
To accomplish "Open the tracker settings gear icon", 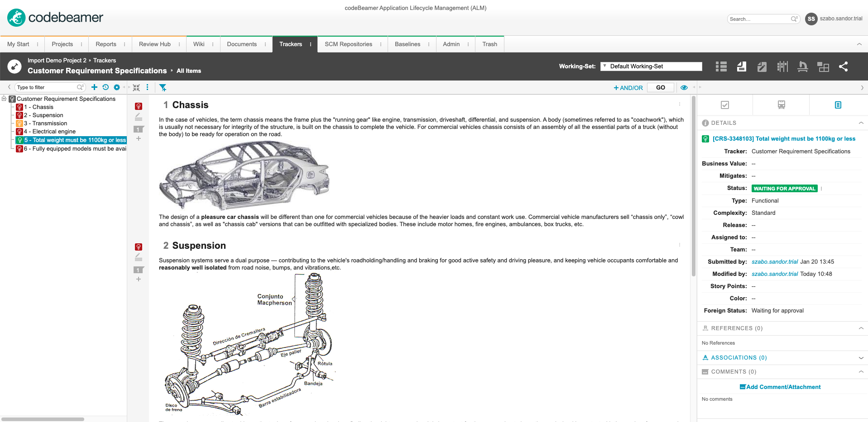I will click(117, 87).
